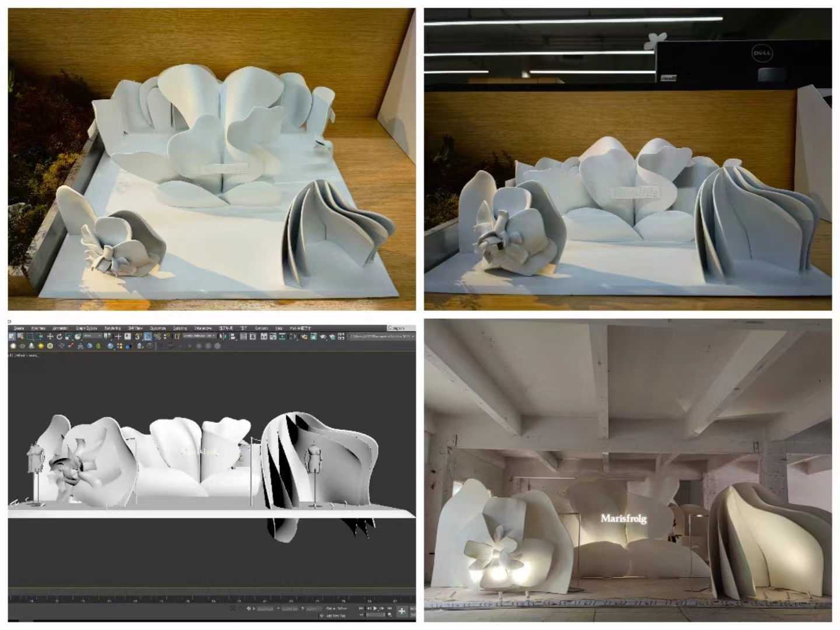This screenshot has width=840, height=630.
Task: Toggle Key Mode
Action: pos(361,615)
